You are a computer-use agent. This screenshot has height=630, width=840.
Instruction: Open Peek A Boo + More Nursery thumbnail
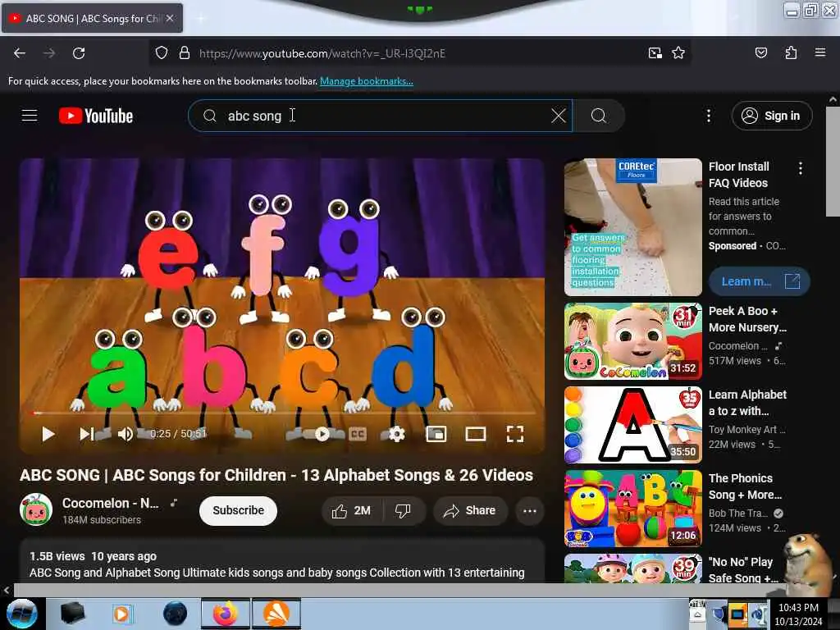tap(632, 341)
